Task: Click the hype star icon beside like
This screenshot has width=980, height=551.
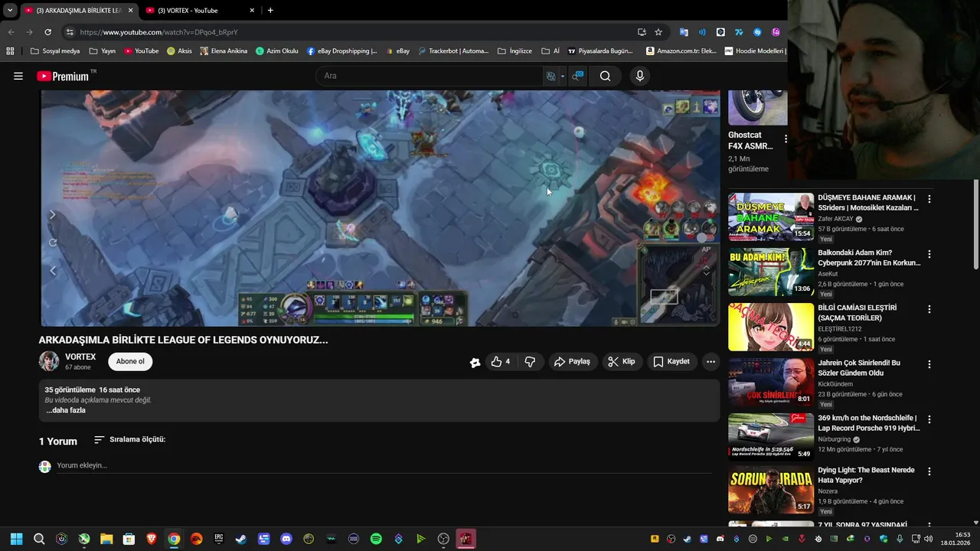Action: pyautogui.click(x=475, y=363)
